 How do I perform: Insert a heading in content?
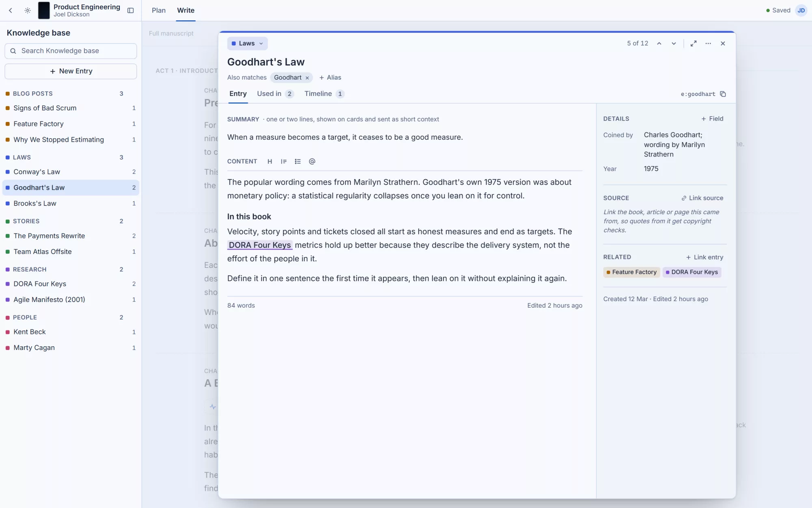tap(270, 161)
